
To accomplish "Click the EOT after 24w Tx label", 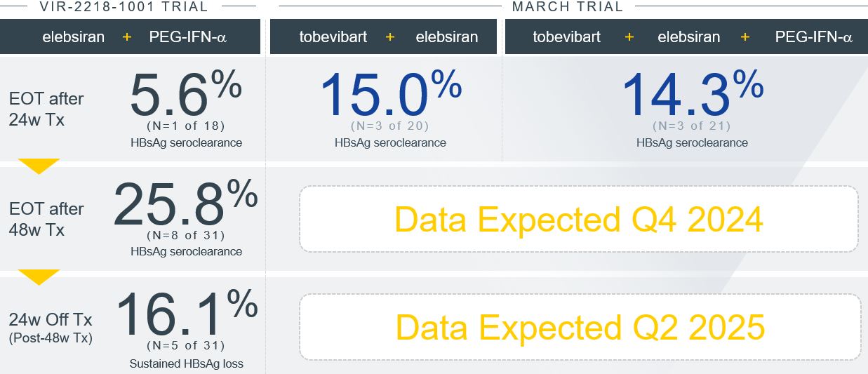I will click(x=46, y=109).
